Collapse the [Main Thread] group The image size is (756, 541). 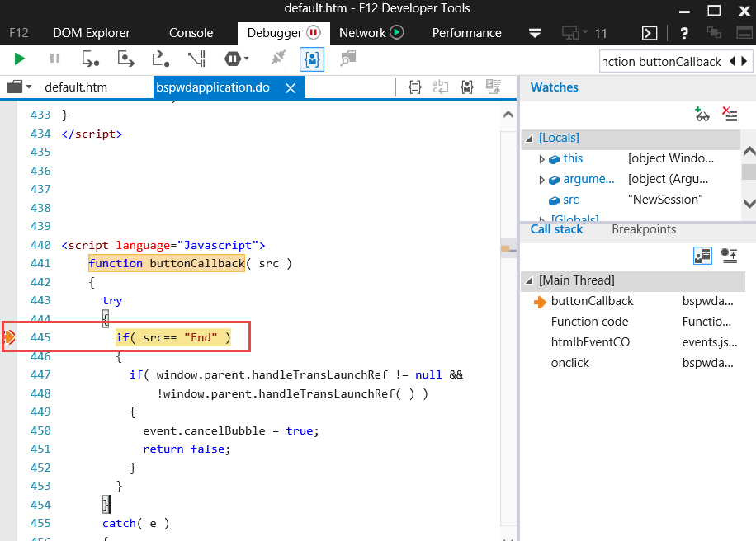click(x=529, y=281)
